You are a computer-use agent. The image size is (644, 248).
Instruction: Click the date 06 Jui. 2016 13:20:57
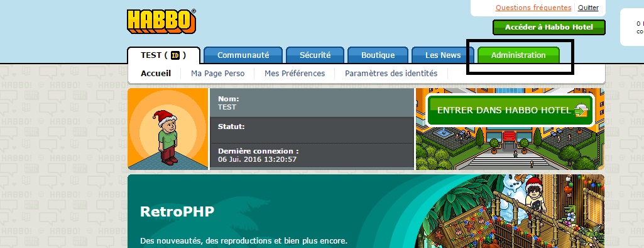click(257, 159)
